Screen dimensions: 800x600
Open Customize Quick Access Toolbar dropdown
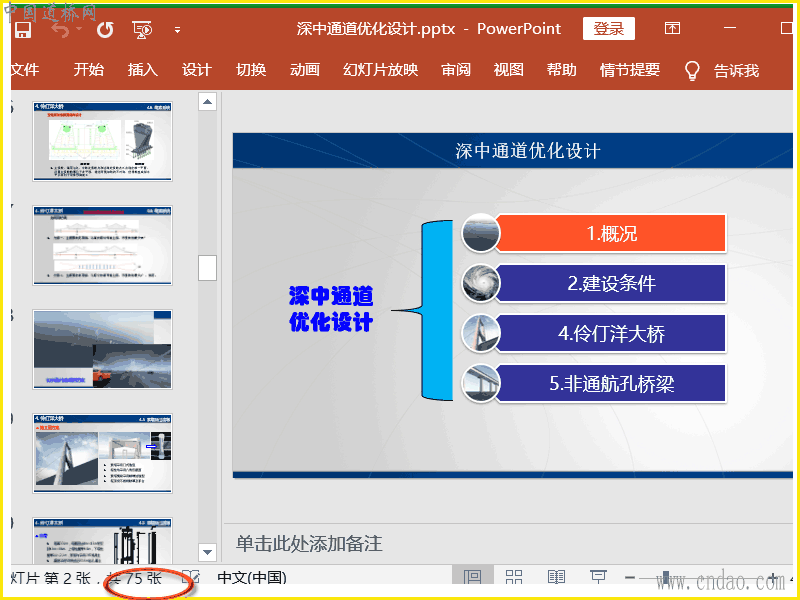177,30
